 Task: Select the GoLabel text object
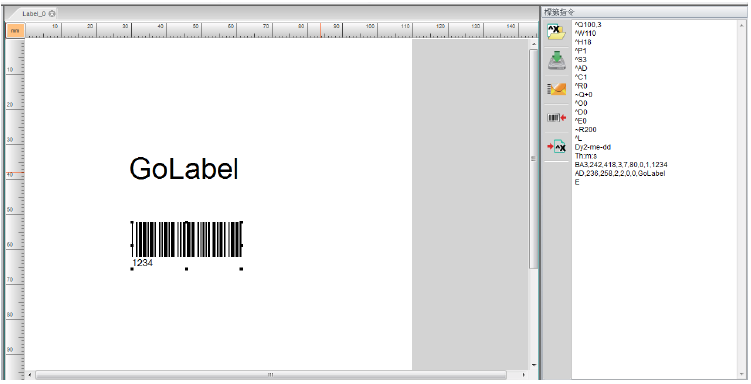(x=184, y=169)
